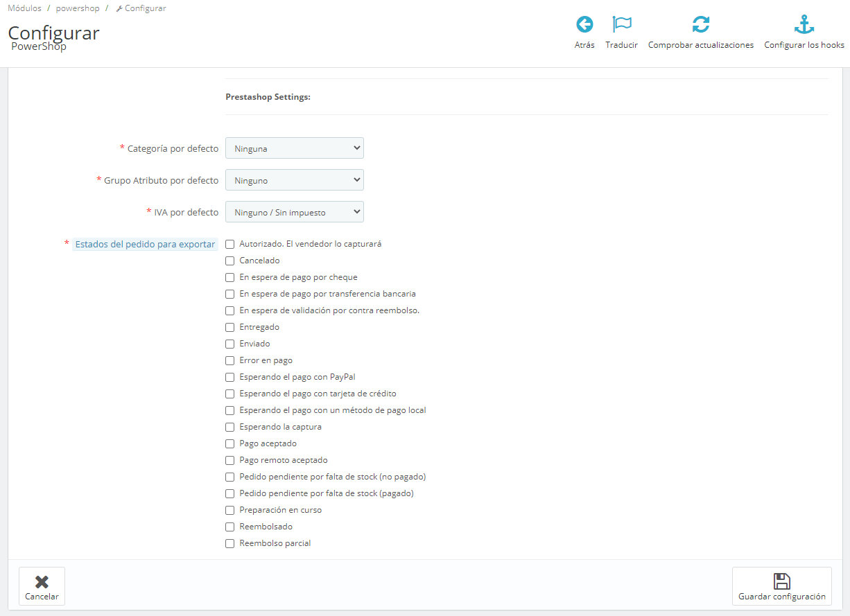Image resolution: width=850 pixels, height=616 pixels.
Task: Check Pago remoto aceptado
Action: tap(230, 460)
